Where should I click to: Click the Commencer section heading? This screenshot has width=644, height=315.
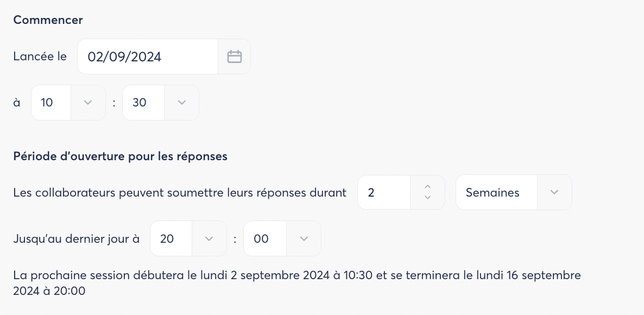click(48, 20)
